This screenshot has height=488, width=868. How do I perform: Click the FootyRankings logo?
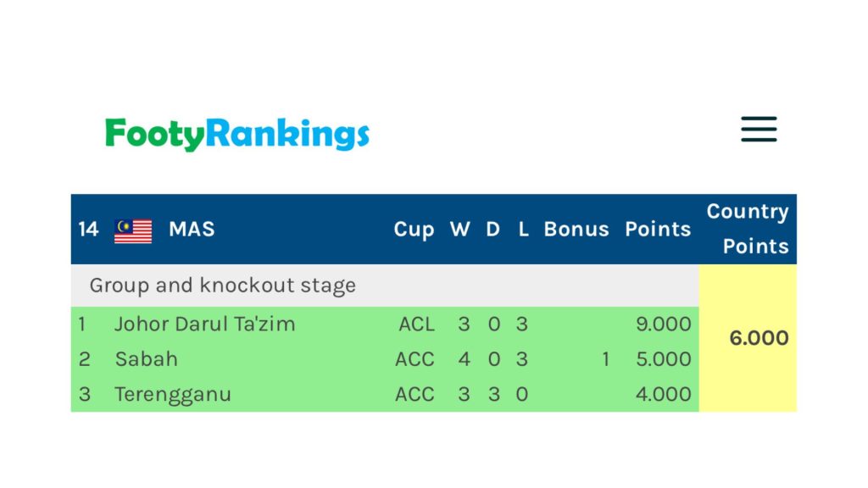237,134
